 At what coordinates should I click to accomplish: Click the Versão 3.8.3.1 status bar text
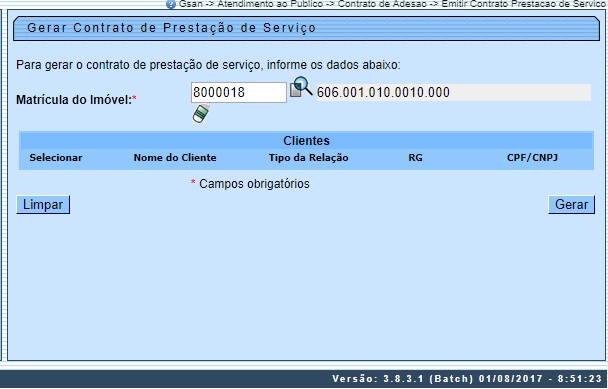tap(467, 379)
